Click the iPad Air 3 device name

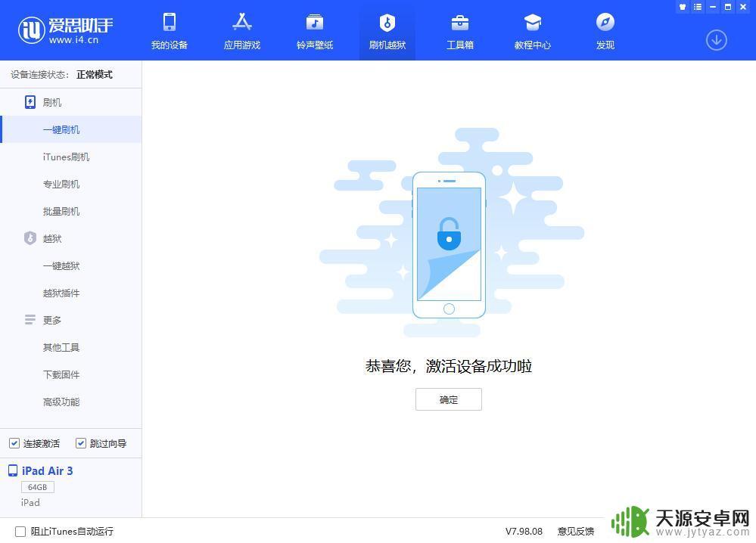click(47, 470)
